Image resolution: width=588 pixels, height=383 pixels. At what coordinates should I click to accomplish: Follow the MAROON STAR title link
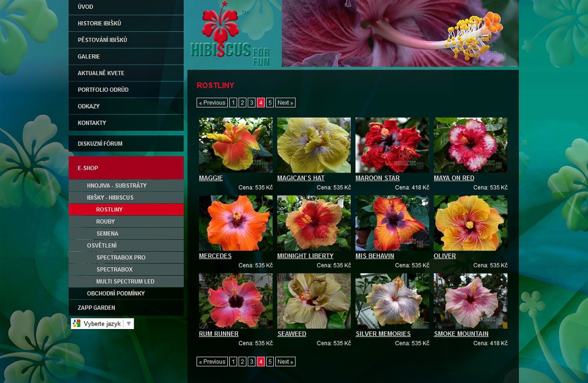pos(377,178)
